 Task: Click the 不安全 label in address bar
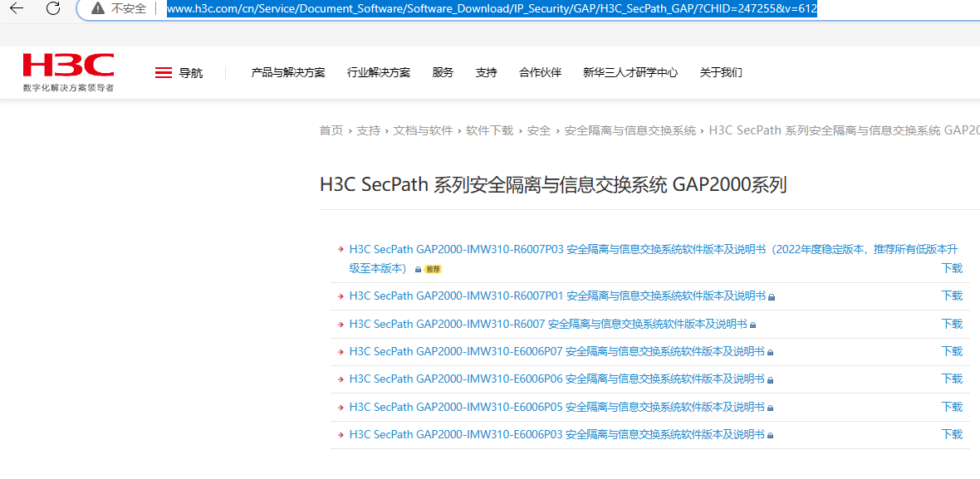click(129, 8)
